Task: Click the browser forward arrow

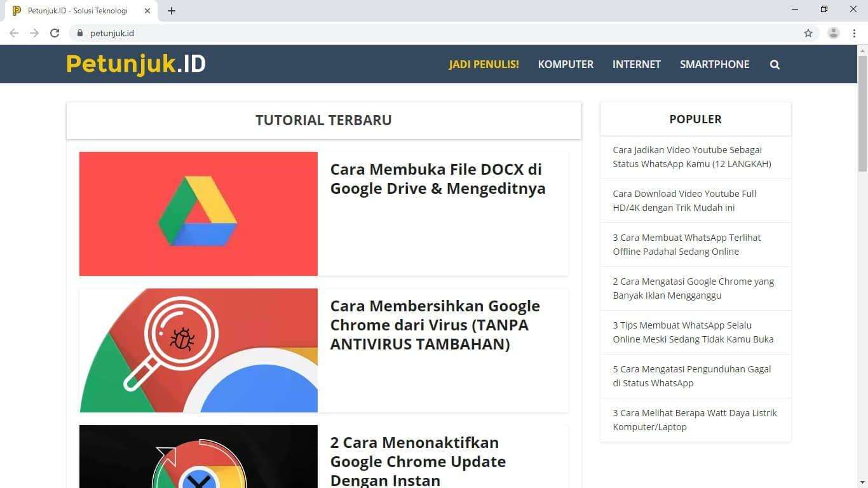Action: [x=34, y=33]
